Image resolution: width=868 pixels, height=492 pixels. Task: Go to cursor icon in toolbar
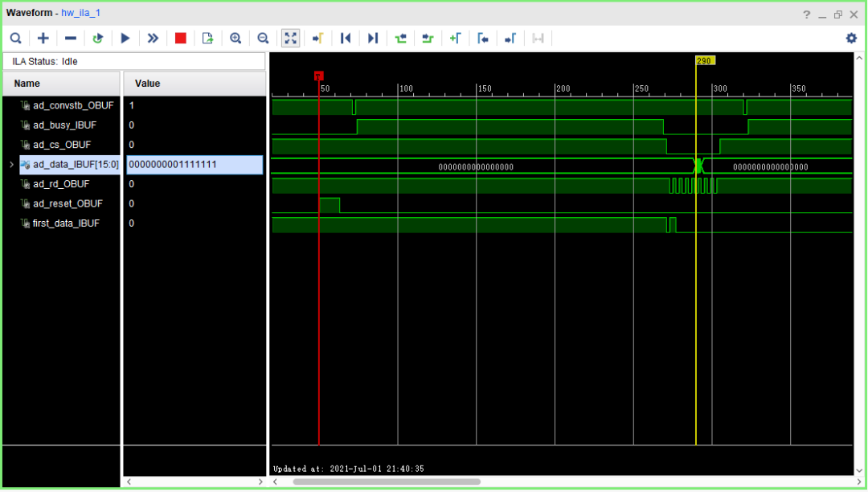[317, 39]
